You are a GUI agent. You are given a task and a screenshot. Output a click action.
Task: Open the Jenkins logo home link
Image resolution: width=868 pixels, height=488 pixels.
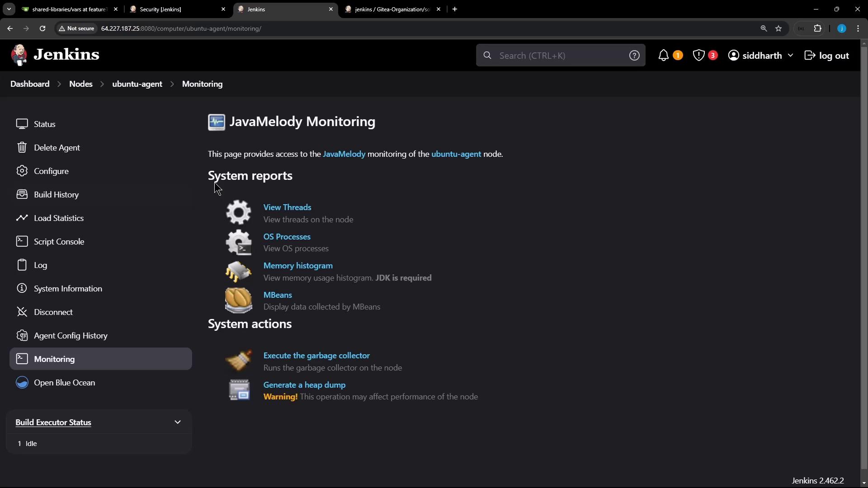click(55, 55)
